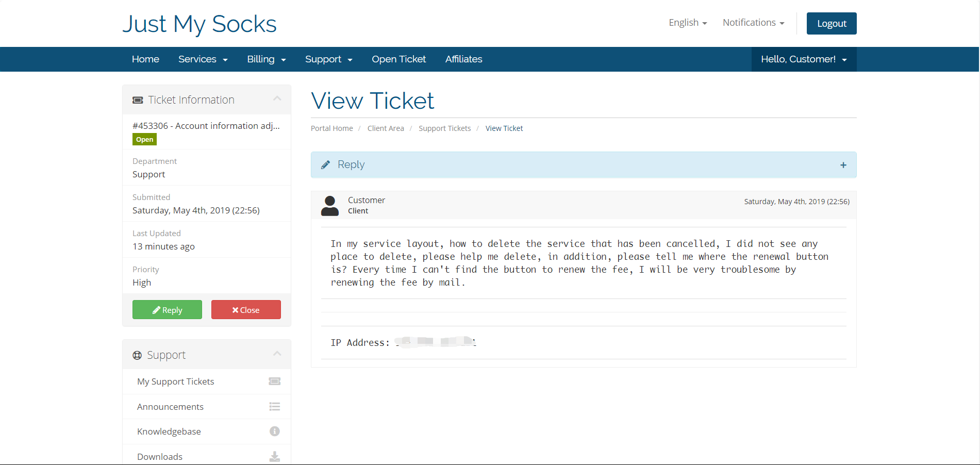Click the 'View Ticket' page heading
The width and height of the screenshot is (980, 465).
(373, 101)
